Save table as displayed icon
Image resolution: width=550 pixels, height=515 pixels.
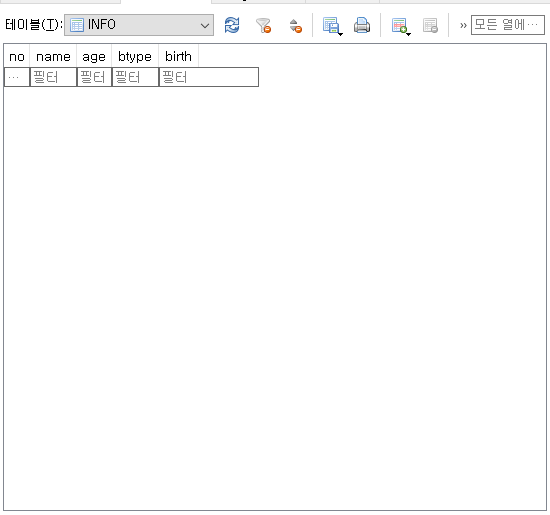330,25
